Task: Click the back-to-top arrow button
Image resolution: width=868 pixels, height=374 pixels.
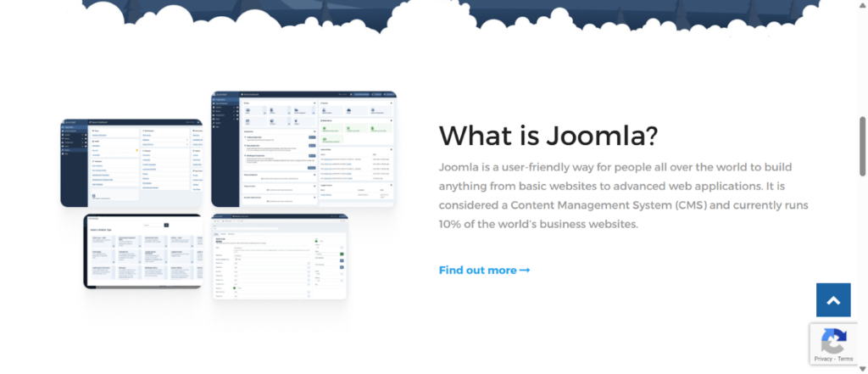Action: (x=833, y=299)
